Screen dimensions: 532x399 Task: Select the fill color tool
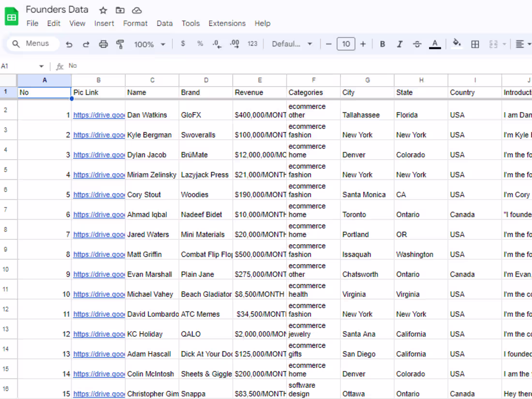click(x=457, y=44)
